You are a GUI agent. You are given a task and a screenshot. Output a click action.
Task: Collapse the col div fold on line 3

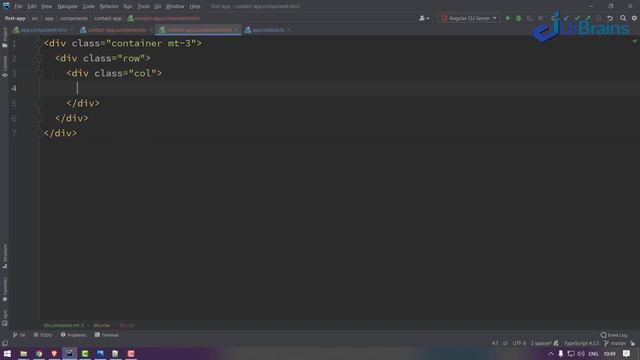pos(40,73)
